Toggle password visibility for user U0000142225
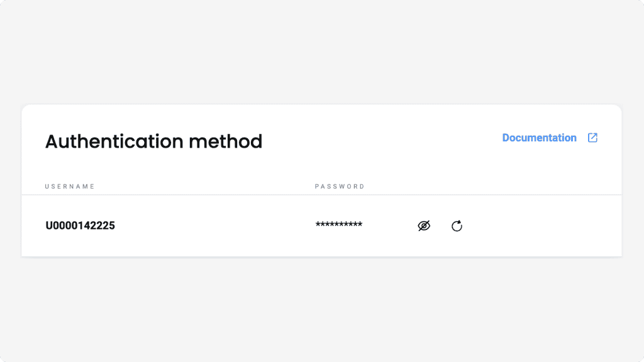 coord(425,226)
